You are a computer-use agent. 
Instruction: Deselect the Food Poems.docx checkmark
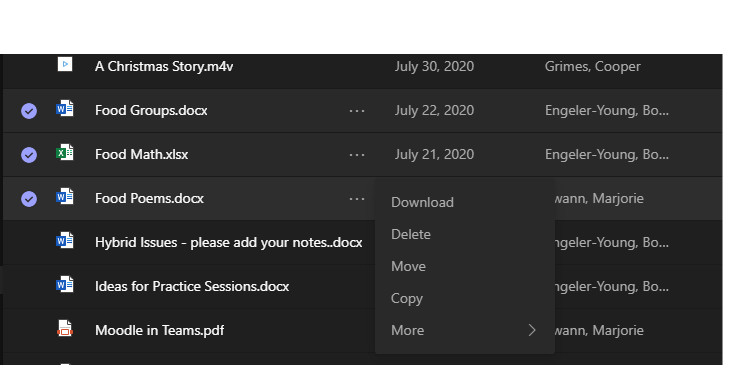coord(29,199)
